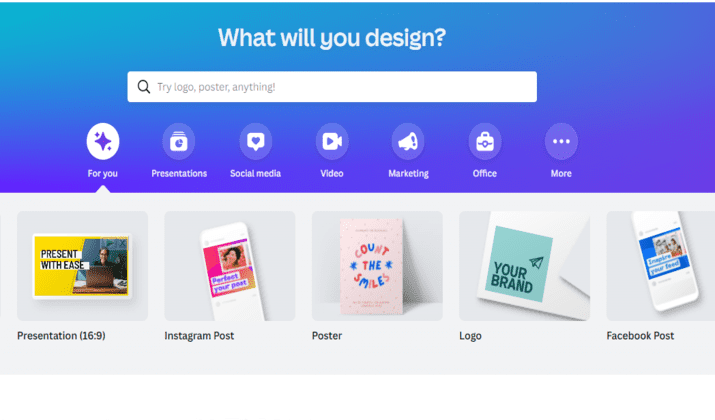Click the Facebook Post text label
Image resolution: width=715 pixels, height=420 pixels.
(x=640, y=336)
